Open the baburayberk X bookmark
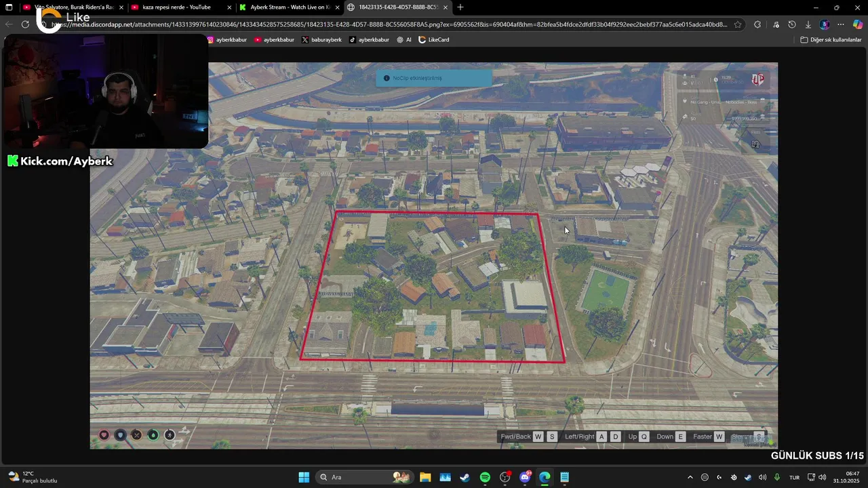 (321, 40)
